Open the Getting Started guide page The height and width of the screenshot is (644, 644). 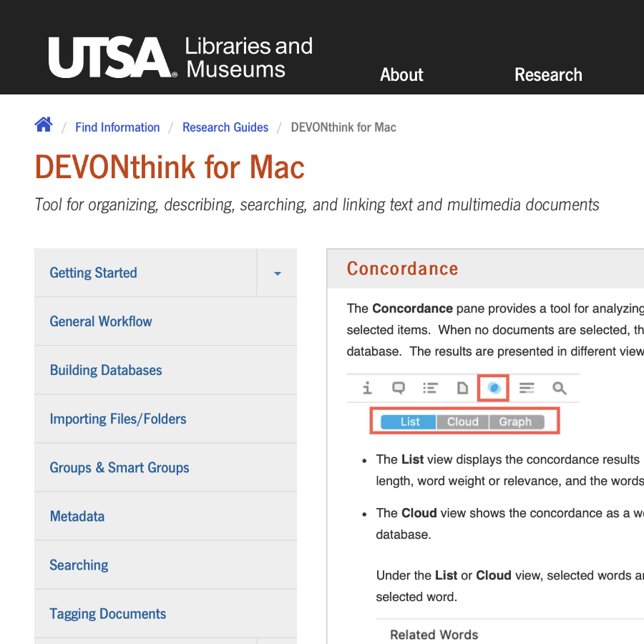point(145,273)
